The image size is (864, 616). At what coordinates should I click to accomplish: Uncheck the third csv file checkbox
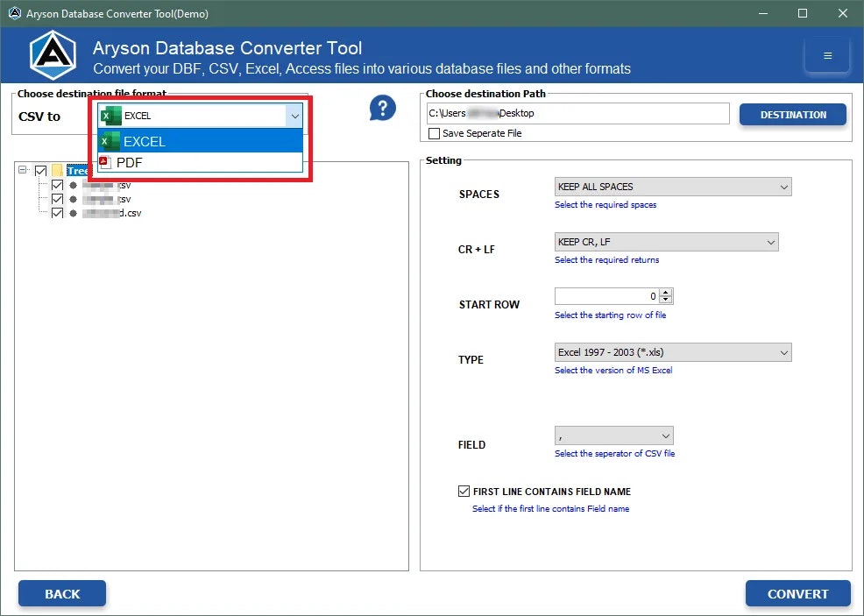click(x=57, y=213)
